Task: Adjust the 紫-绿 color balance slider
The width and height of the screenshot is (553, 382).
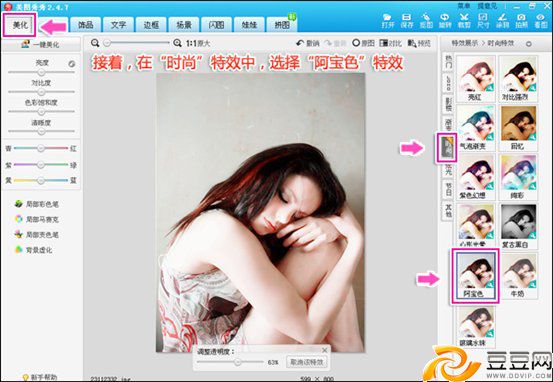Action: [41, 165]
